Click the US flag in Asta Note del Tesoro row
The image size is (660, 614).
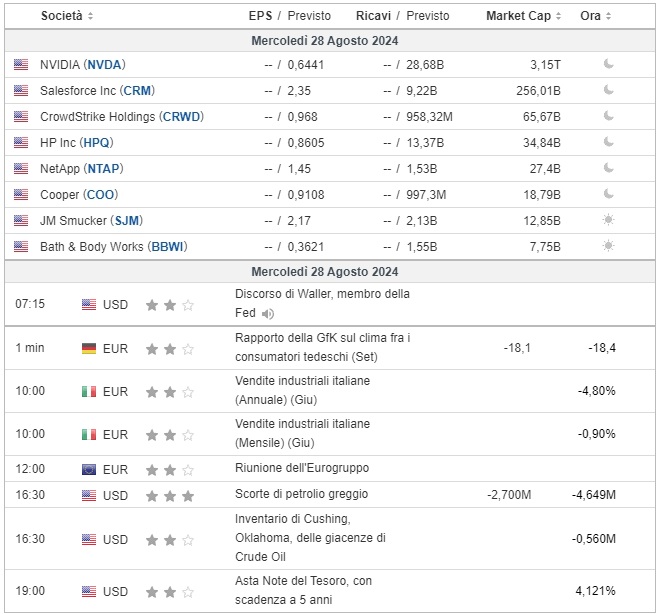point(89,592)
